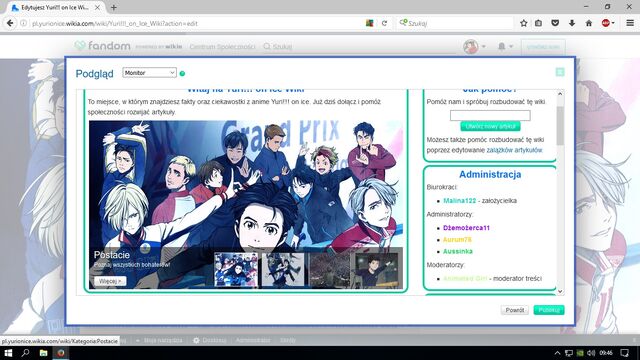Bookmark page with the star icon

[x=524, y=23]
